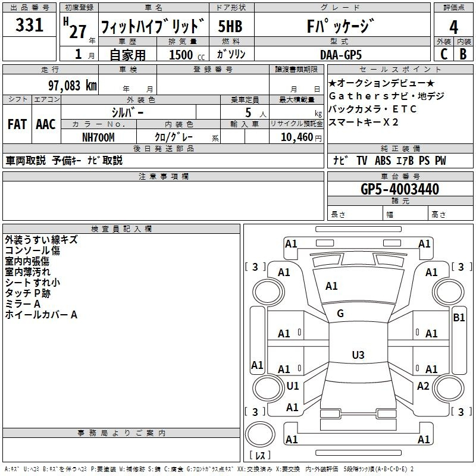
Task: Select the A1 mark on the hood
Action: tap(331, 286)
